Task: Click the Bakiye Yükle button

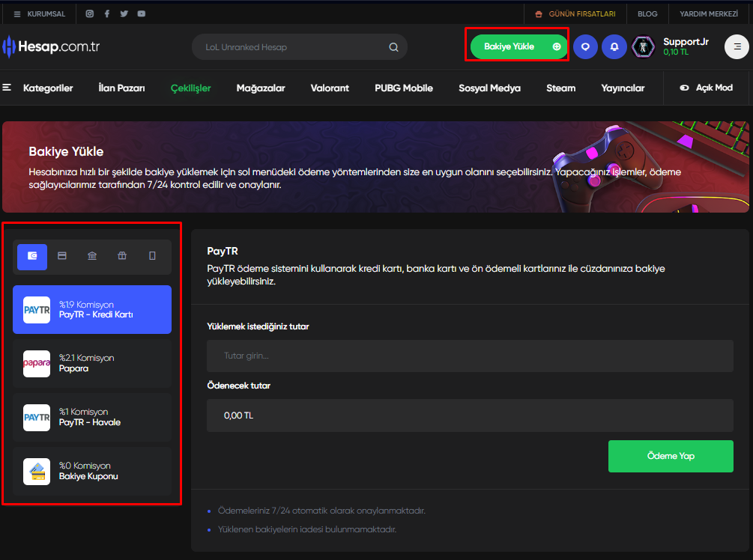Action: pyautogui.click(x=518, y=46)
